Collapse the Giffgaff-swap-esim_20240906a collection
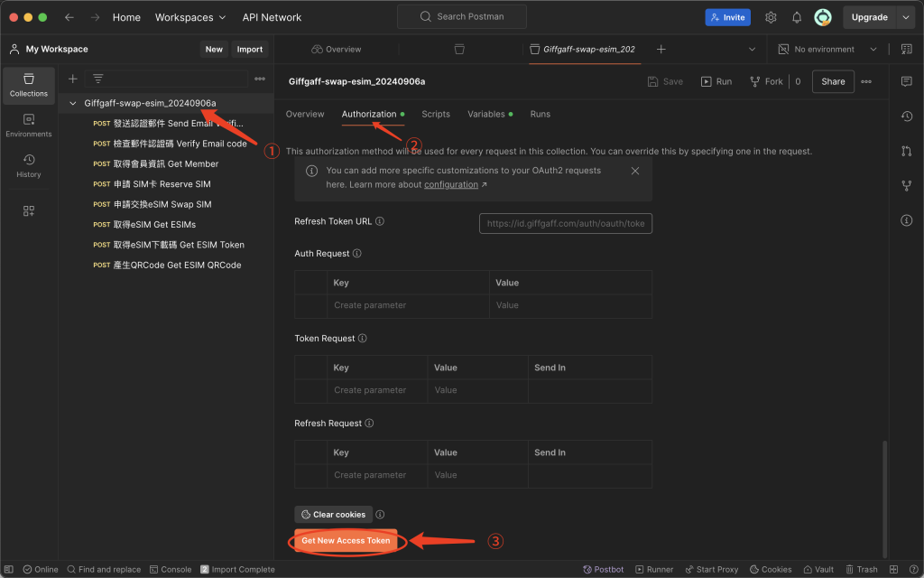Image resolution: width=924 pixels, height=578 pixels. point(72,103)
